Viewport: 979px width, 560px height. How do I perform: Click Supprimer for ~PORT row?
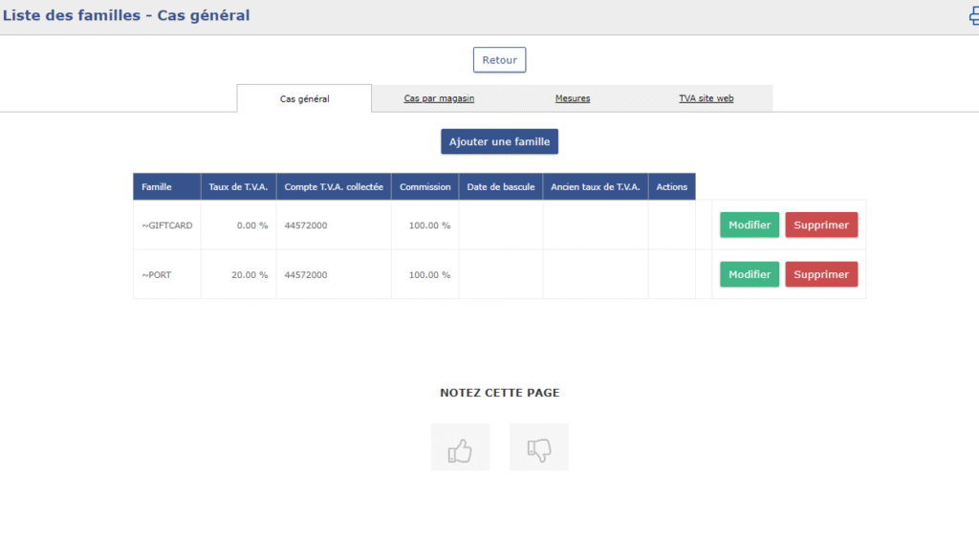[821, 274]
